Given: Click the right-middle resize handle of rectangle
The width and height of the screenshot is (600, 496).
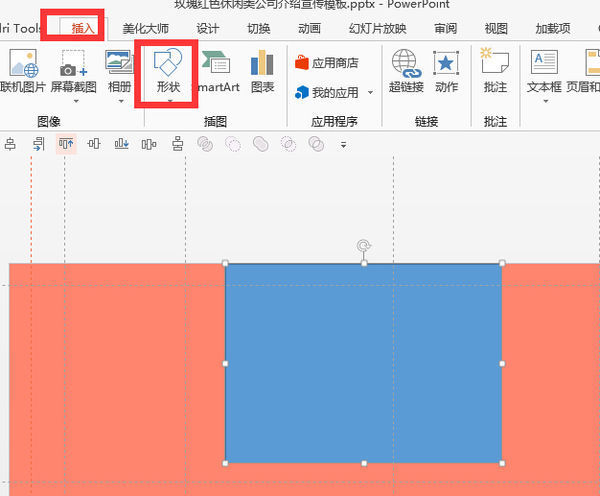Looking at the screenshot, I should 502,364.
